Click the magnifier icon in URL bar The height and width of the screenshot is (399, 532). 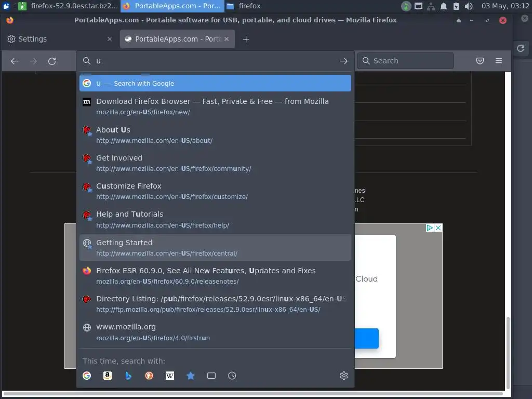pyautogui.click(x=87, y=61)
